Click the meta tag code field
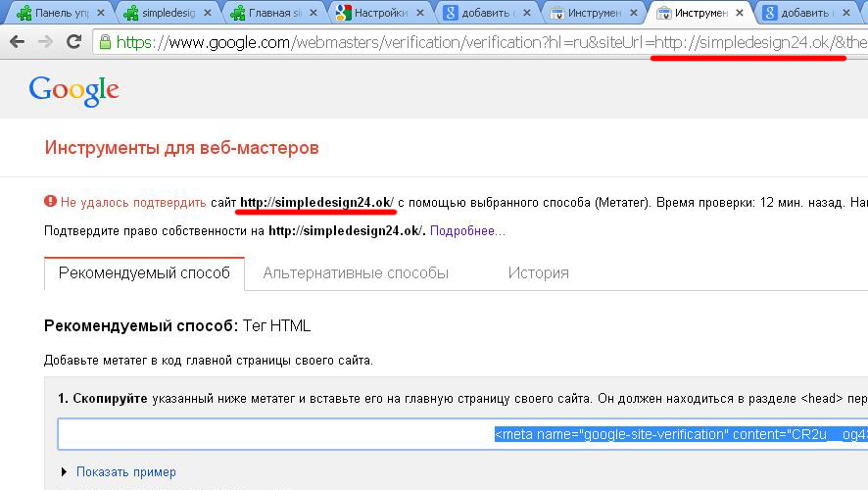This screenshot has height=490, width=868. click(x=462, y=434)
